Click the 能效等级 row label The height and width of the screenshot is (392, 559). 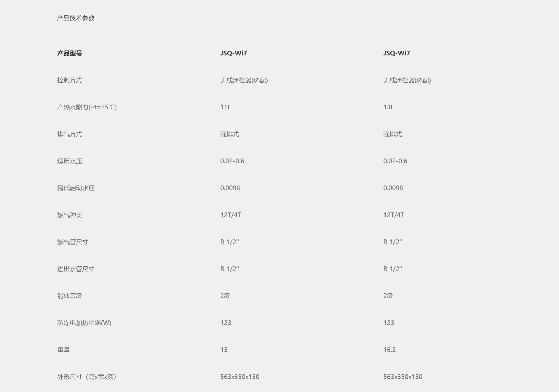70,296
